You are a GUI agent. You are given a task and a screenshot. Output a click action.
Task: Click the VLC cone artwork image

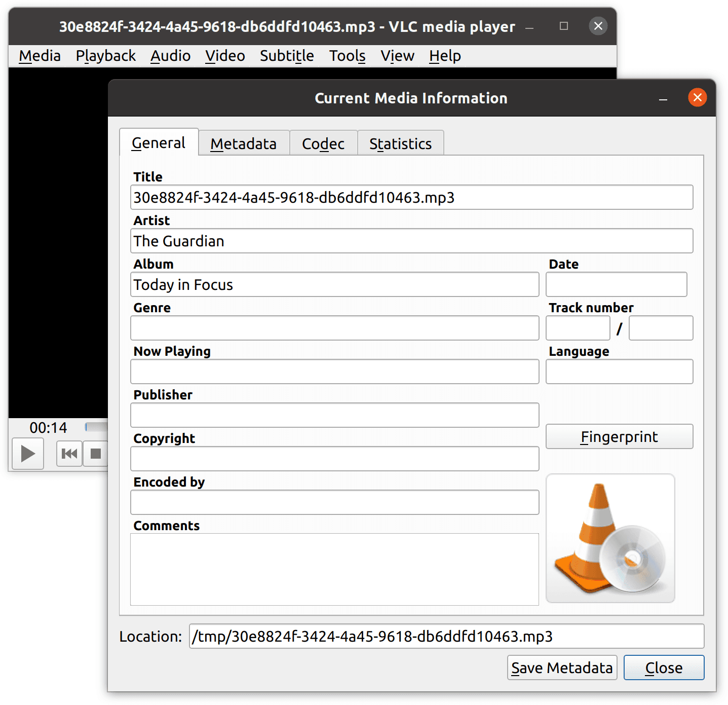[x=609, y=538]
